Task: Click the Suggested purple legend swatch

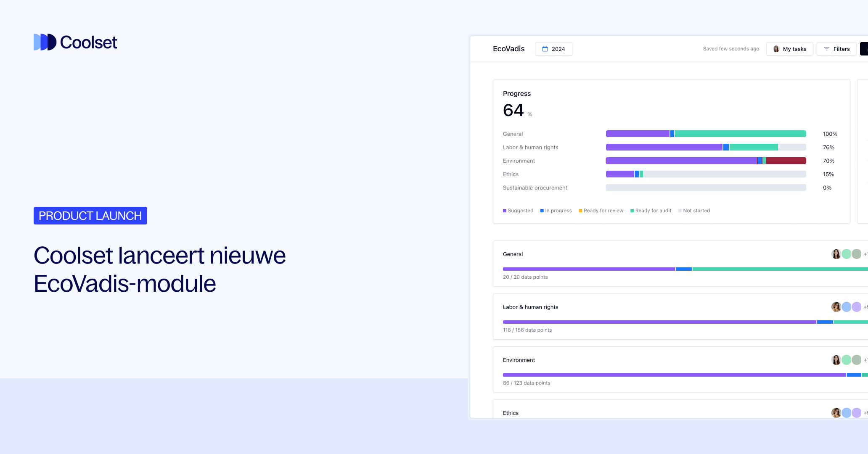Action: (x=505, y=211)
